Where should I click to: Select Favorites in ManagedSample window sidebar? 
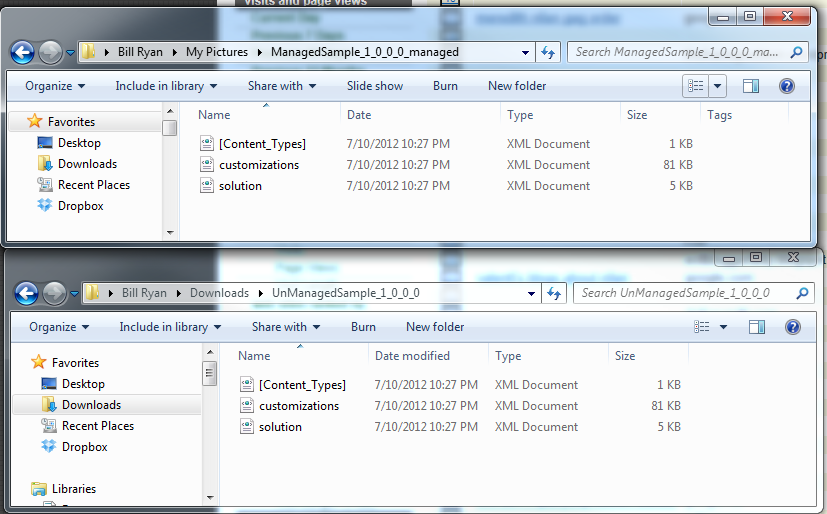71,122
